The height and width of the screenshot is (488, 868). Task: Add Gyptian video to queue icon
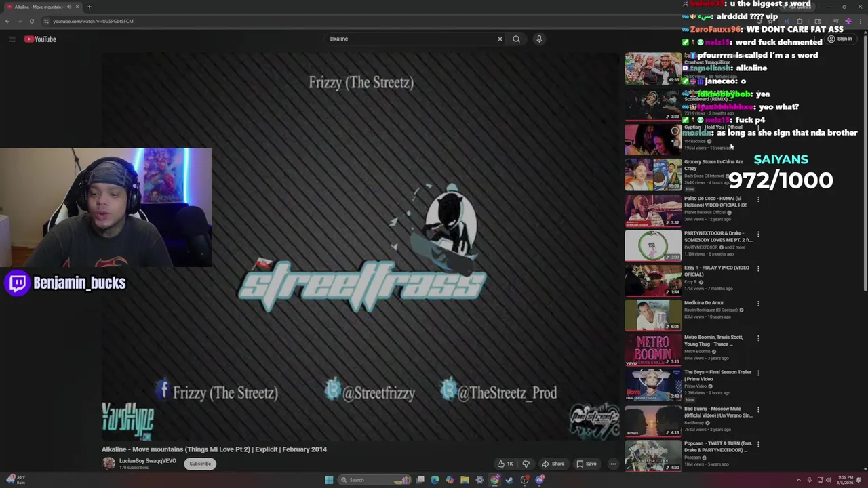click(675, 142)
